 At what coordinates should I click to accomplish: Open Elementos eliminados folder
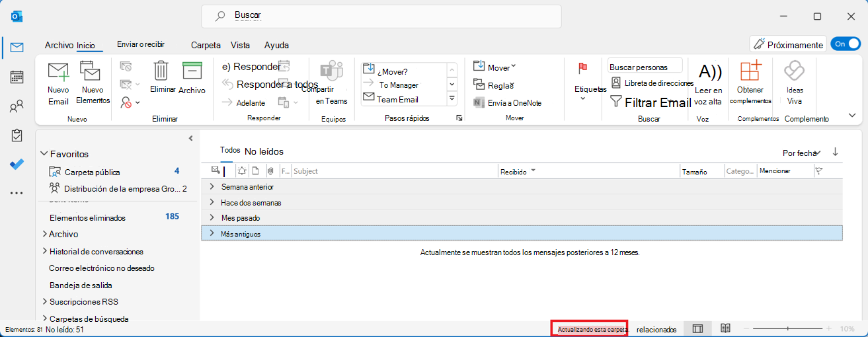87,217
